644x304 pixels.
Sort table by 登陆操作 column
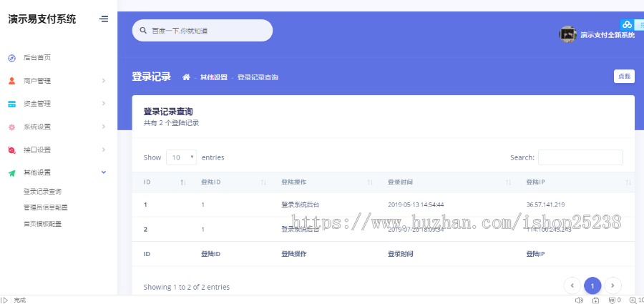click(370, 182)
